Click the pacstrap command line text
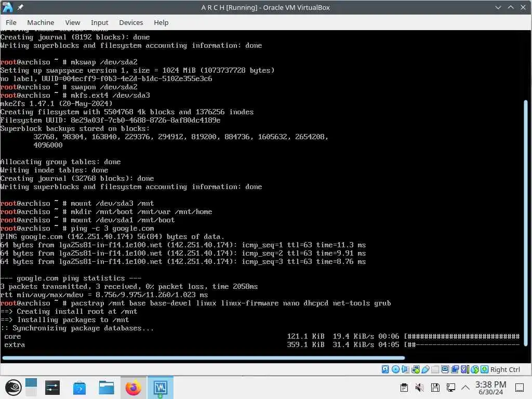Screen dimensions: 532x399 [231, 303]
